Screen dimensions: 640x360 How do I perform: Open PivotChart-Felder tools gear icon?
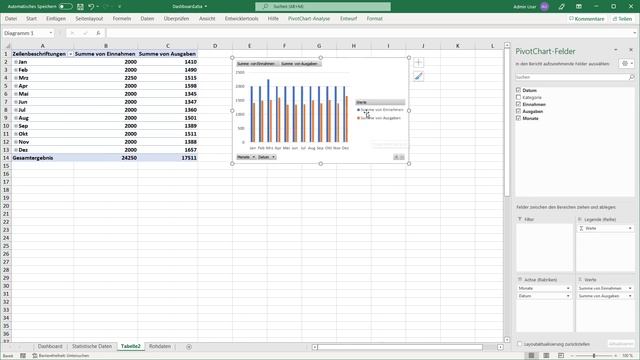pos(626,63)
